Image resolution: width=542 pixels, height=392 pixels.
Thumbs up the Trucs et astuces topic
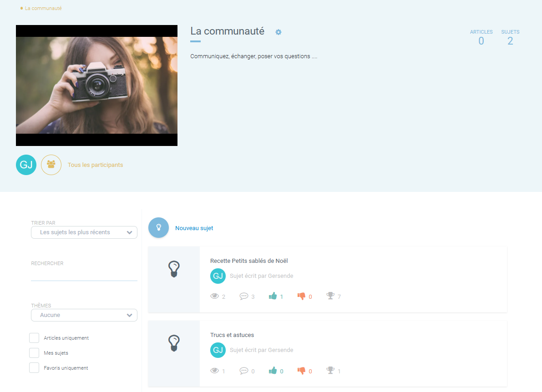pyautogui.click(x=273, y=371)
